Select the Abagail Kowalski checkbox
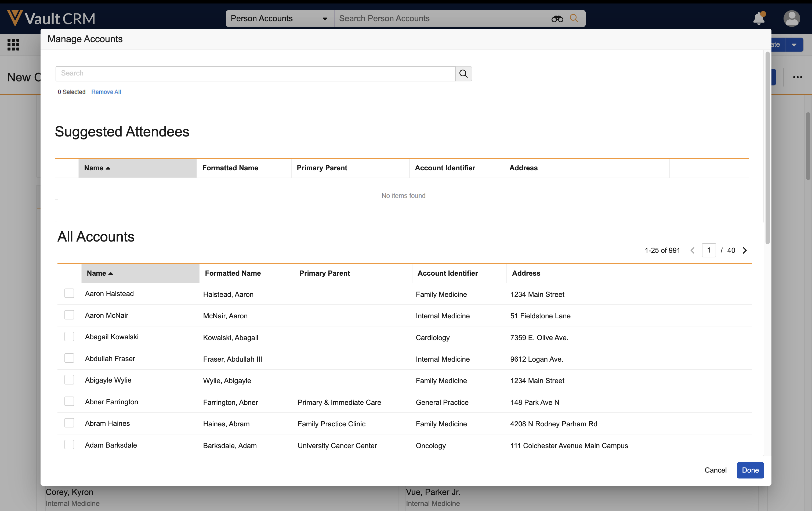 (x=69, y=337)
